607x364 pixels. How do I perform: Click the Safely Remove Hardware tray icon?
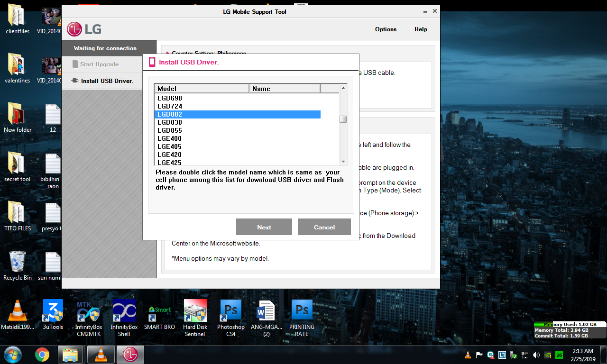[514, 355]
